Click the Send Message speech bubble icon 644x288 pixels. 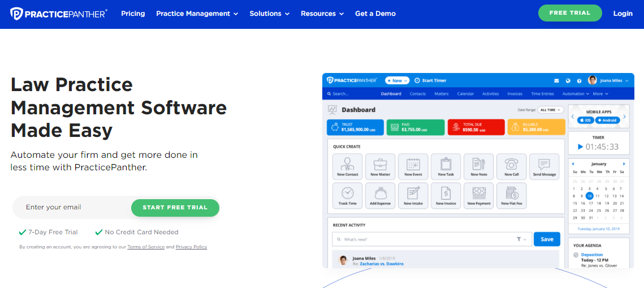point(544,164)
